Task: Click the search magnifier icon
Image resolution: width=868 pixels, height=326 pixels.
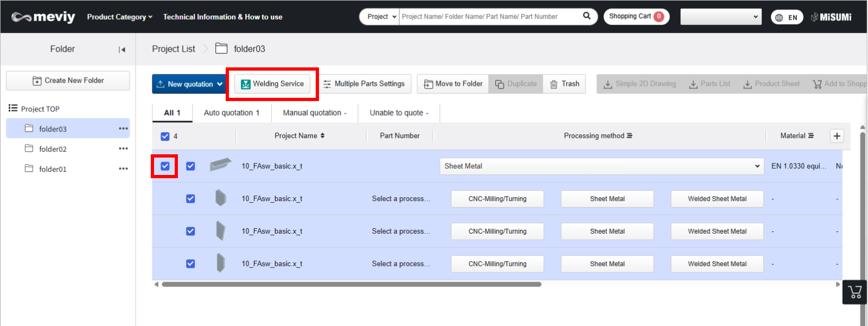Action: 586,16
